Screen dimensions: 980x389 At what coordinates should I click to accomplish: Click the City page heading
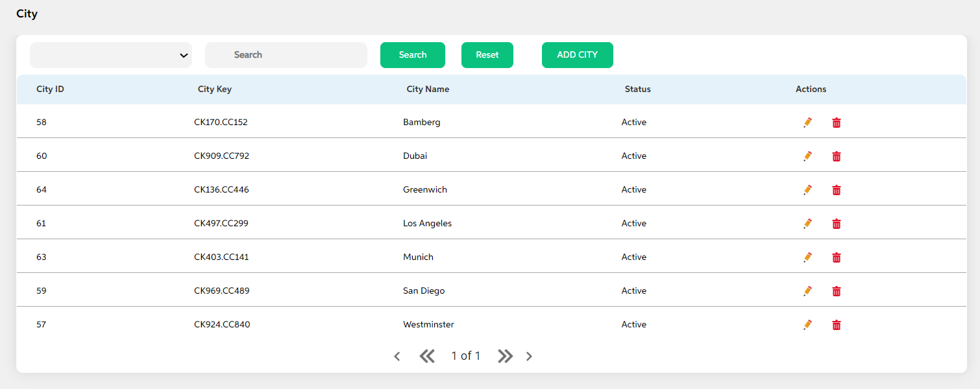click(x=27, y=14)
